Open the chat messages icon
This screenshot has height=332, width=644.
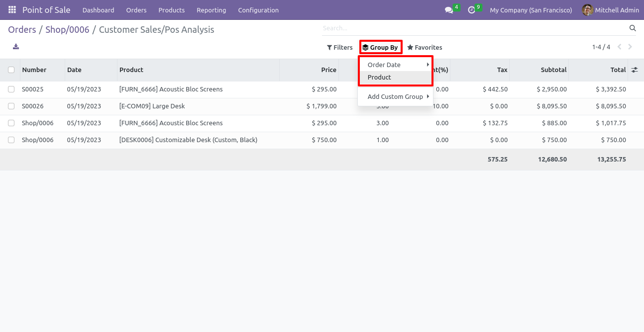449,10
